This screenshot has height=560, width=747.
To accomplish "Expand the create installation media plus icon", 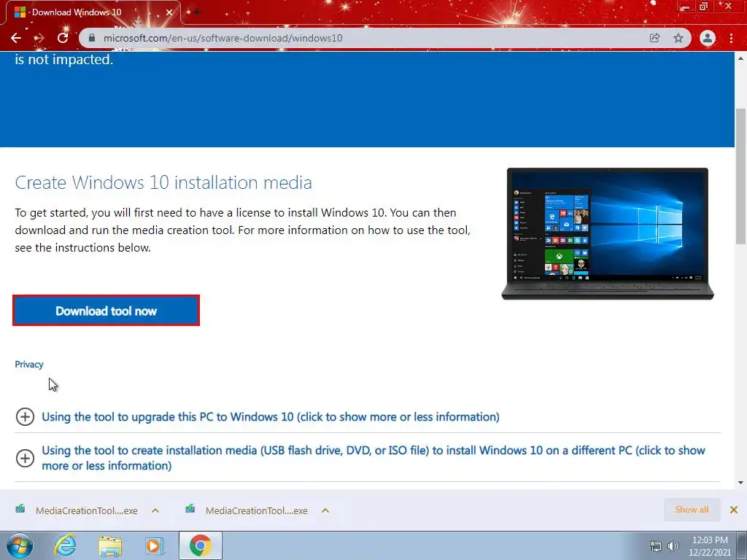I will [25, 458].
